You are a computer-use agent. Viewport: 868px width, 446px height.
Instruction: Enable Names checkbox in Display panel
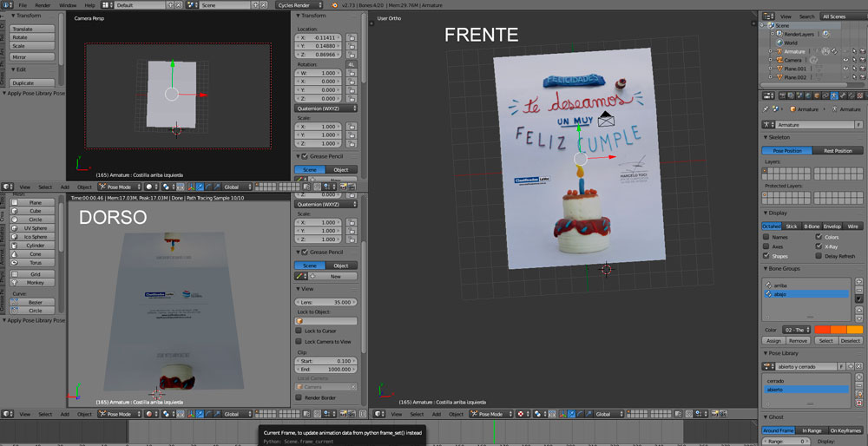(x=766, y=237)
